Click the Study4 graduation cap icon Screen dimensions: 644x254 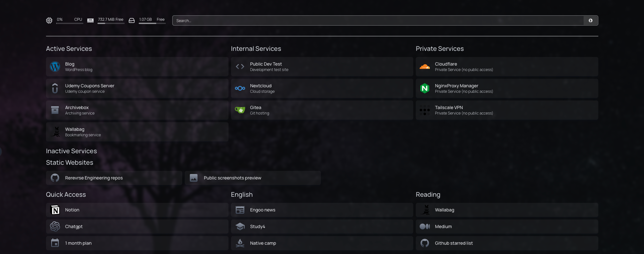click(x=240, y=226)
